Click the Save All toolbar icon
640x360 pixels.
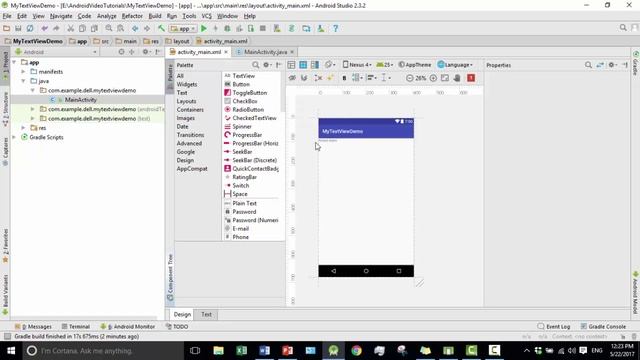tap(18, 29)
